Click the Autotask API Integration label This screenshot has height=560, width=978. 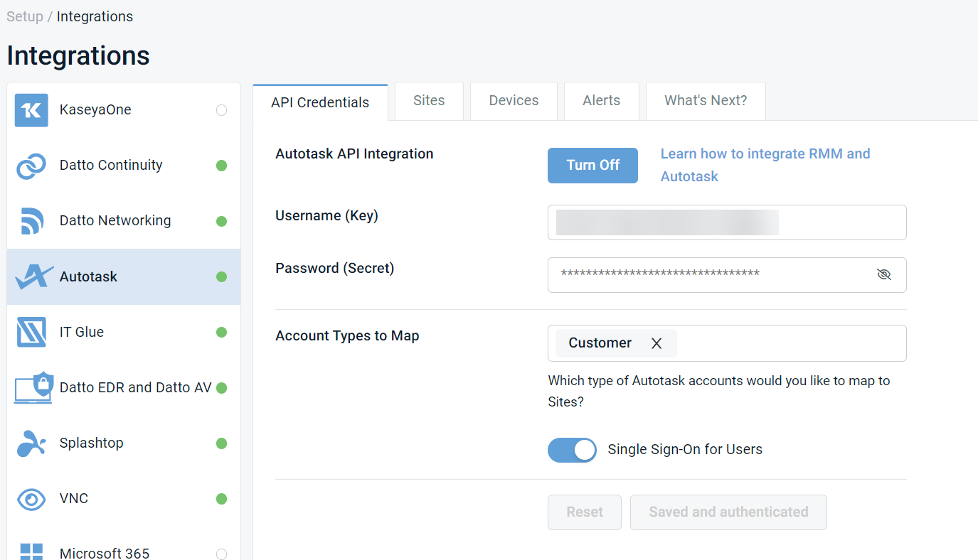(x=354, y=154)
